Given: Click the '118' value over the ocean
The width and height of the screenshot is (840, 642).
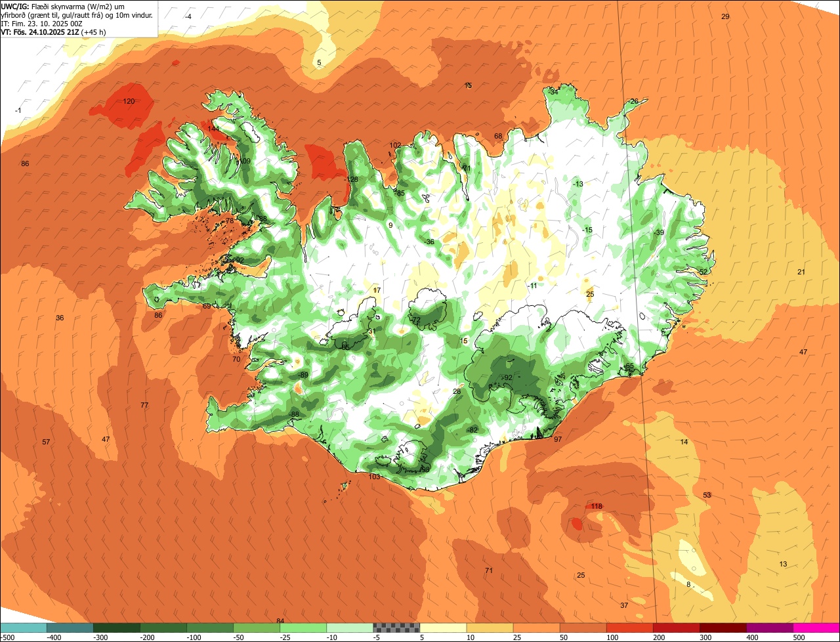Looking at the screenshot, I should [x=597, y=506].
